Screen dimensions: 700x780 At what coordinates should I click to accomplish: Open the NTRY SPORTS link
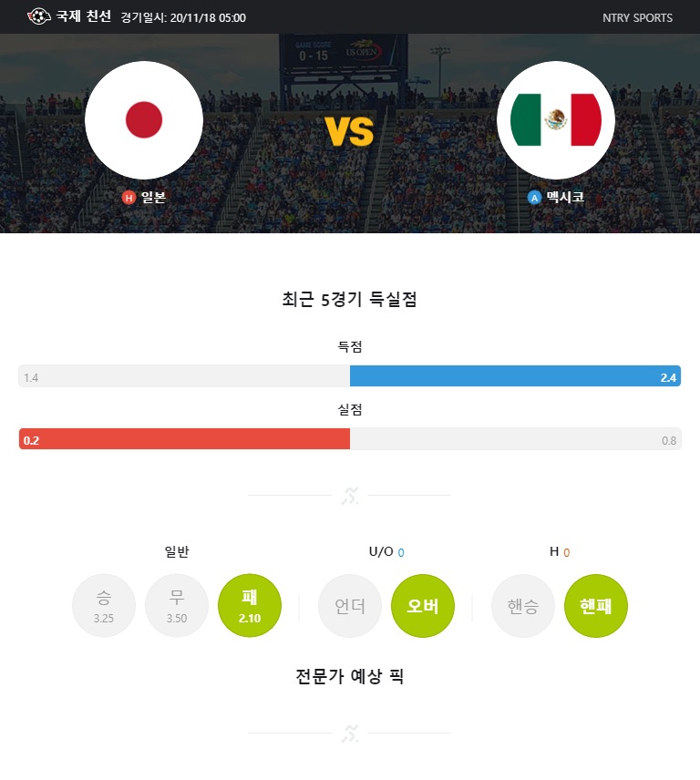[637, 18]
